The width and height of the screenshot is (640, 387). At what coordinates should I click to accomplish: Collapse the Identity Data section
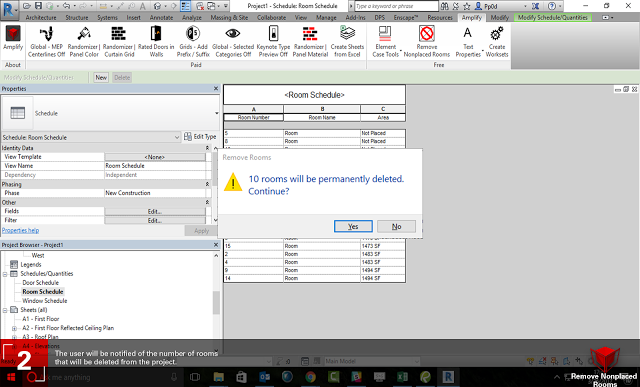pyautogui.click(x=207, y=148)
